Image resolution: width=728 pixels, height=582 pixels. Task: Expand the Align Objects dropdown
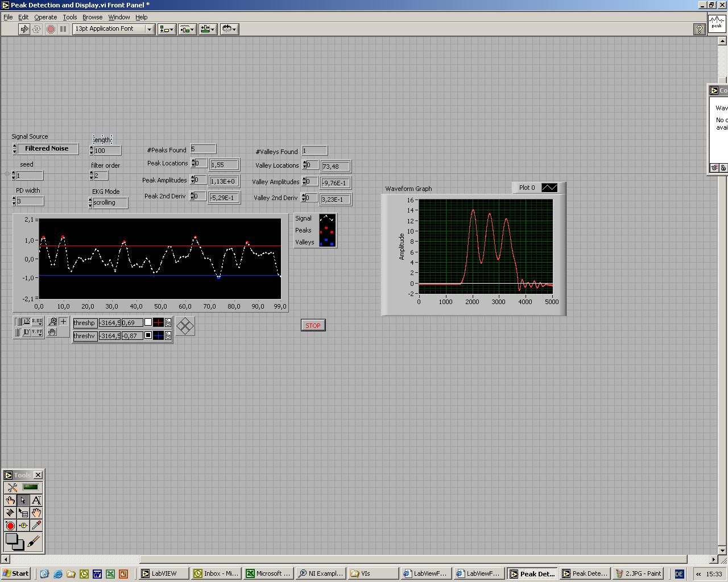167,29
